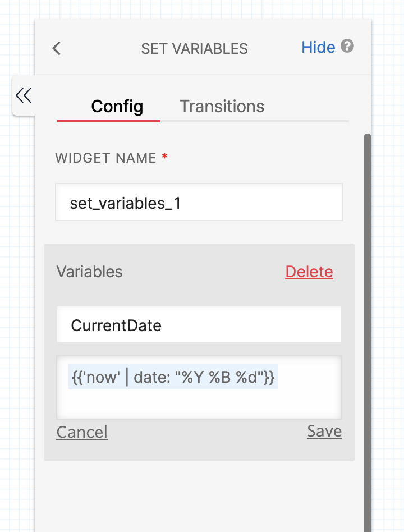Click the SET VARIABLES panel title
This screenshot has width=404, height=532.
click(x=194, y=49)
